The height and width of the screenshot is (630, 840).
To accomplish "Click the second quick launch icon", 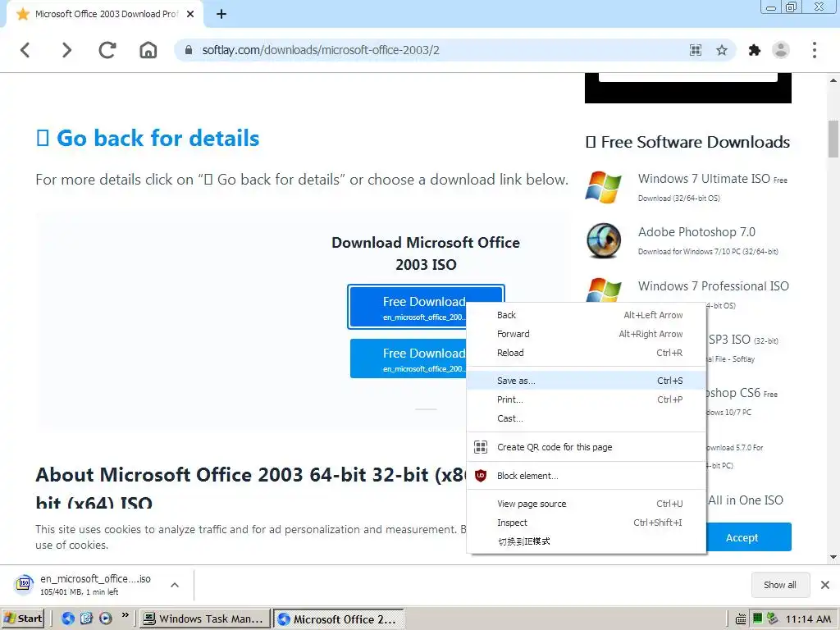I will [87, 619].
